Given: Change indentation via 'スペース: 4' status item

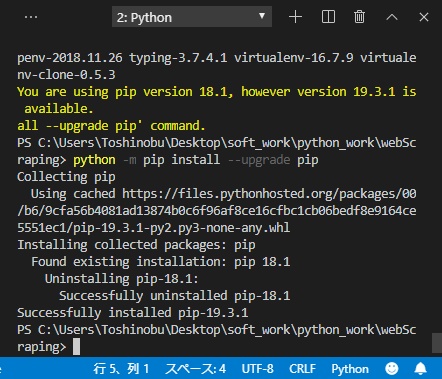Looking at the screenshot, I should point(196,369).
